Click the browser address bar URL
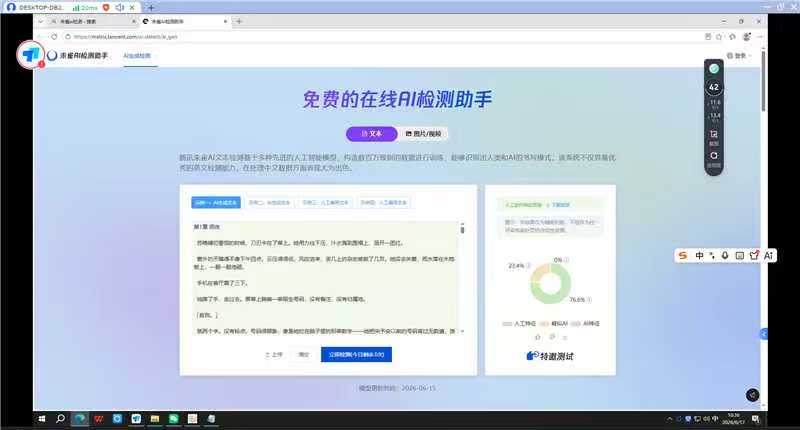This screenshot has height=430, width=800. tap(126, 37)
